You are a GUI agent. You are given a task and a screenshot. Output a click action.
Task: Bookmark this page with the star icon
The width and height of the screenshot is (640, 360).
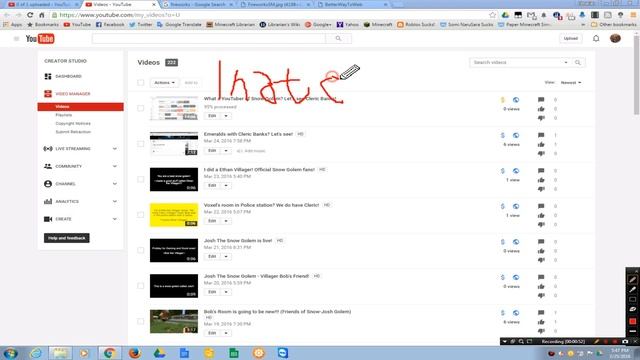pos(493,15)
